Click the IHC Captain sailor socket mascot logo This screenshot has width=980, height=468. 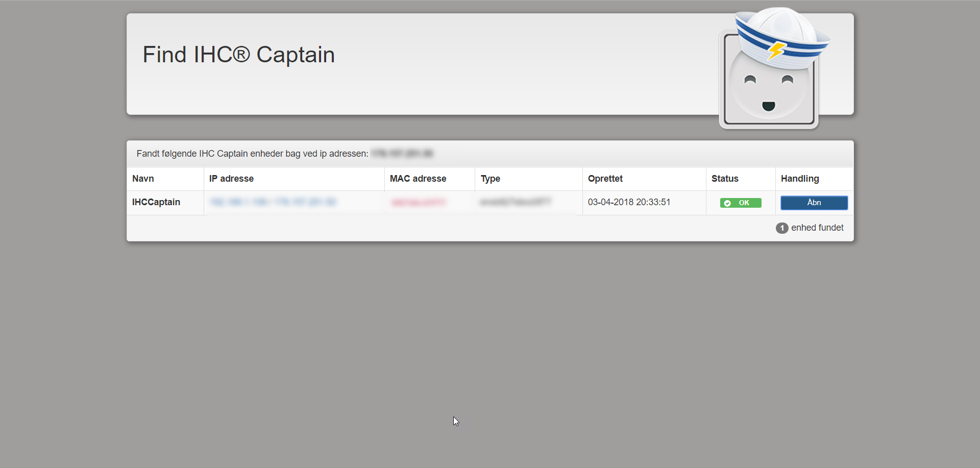(774, 68)
